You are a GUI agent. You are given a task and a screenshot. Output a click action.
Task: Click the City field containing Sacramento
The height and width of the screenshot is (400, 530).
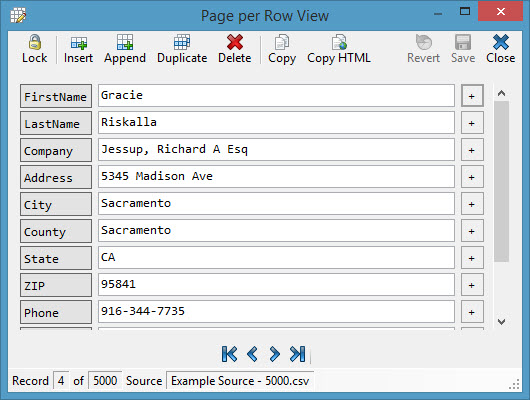tap(276, 204)
